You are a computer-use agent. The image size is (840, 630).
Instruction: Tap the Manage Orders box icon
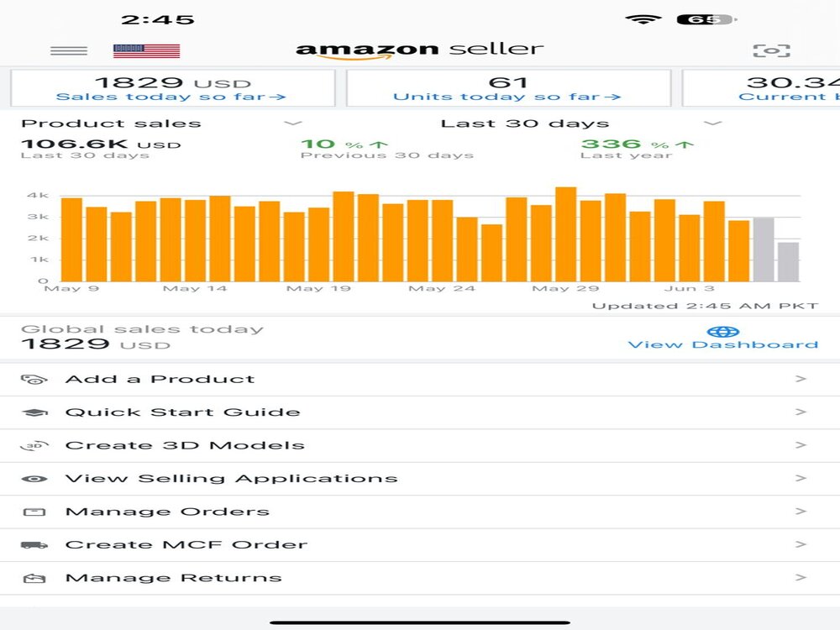[x=34, y=512]
